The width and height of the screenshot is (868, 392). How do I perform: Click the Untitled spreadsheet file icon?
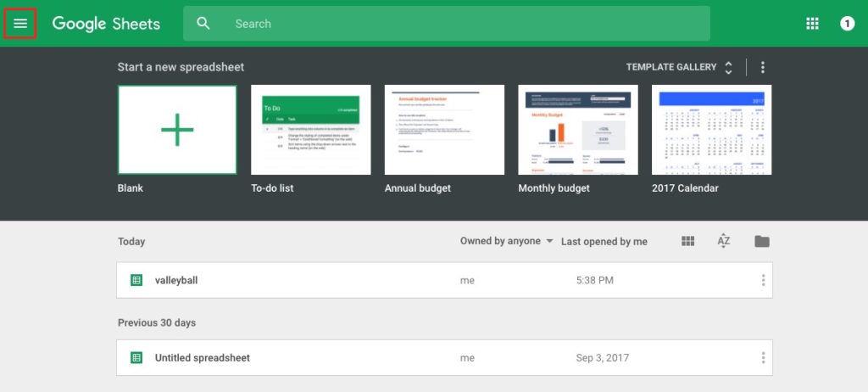(x=136, y=357)
